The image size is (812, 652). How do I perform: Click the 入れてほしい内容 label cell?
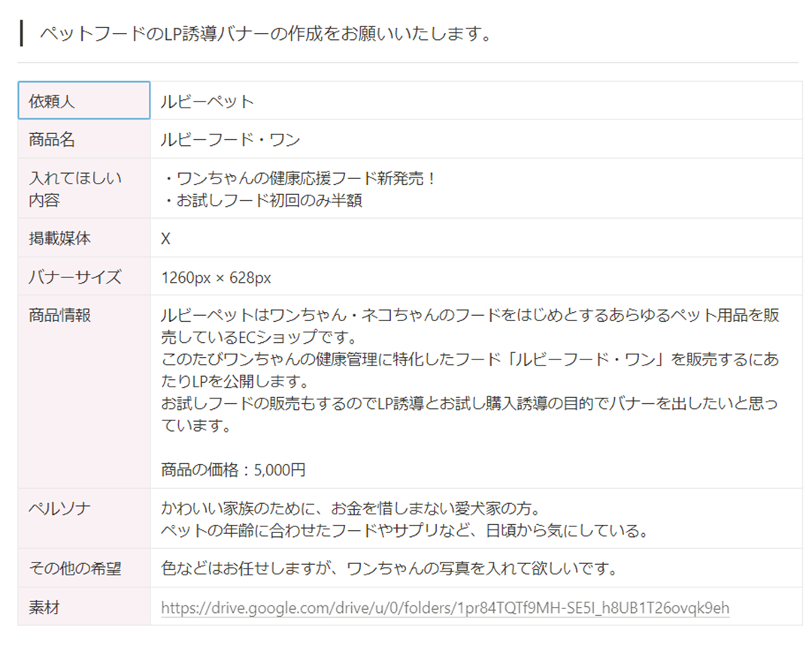click(x=83, y=189)
